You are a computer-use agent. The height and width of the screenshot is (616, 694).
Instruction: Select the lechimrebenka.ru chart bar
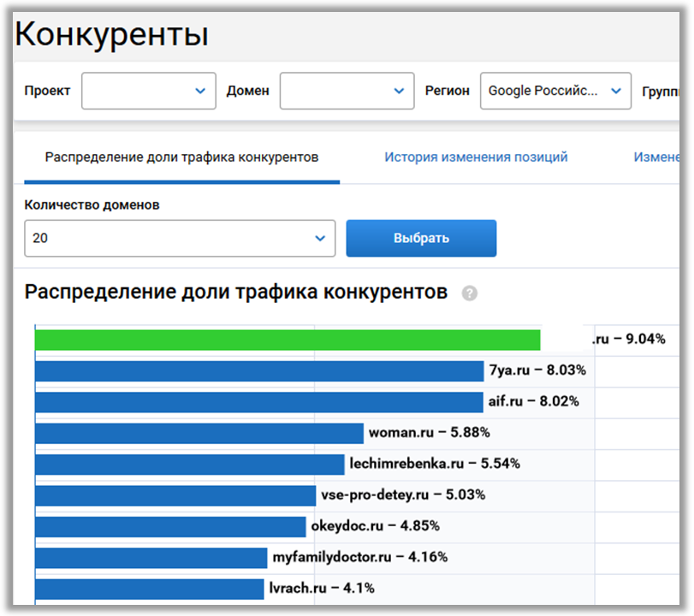point(190,465)
